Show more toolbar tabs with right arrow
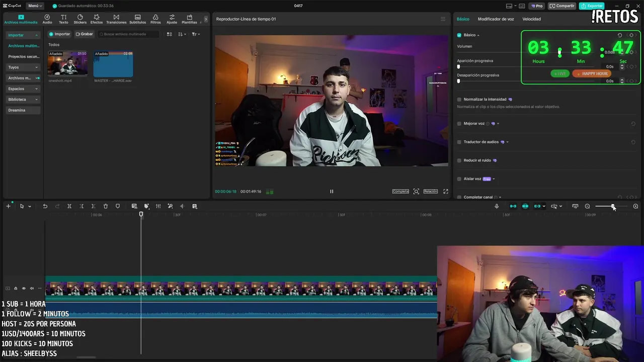 pos(205,19)
